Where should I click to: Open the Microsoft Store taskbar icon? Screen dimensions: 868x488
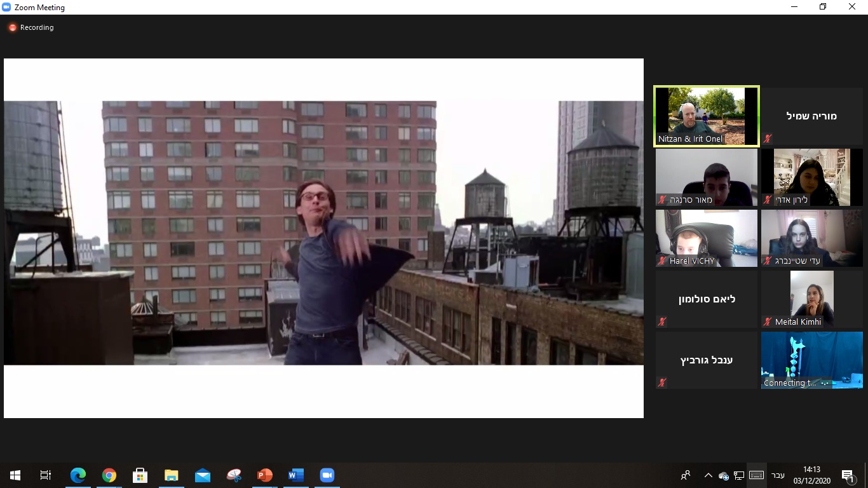140,475
